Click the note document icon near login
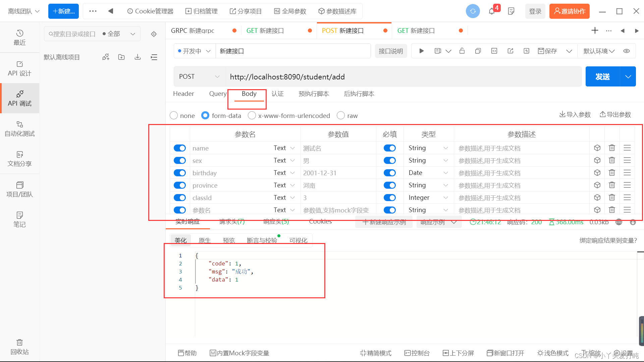The height and width of the screenshot is (362, 644). click(511, 11)
